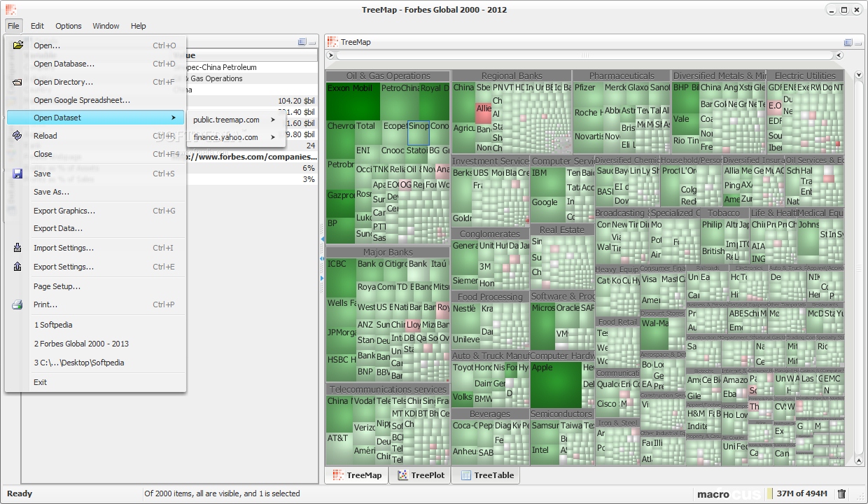Open the Help menu
Viewport: 868px width, 504px height.
(139, 26)
